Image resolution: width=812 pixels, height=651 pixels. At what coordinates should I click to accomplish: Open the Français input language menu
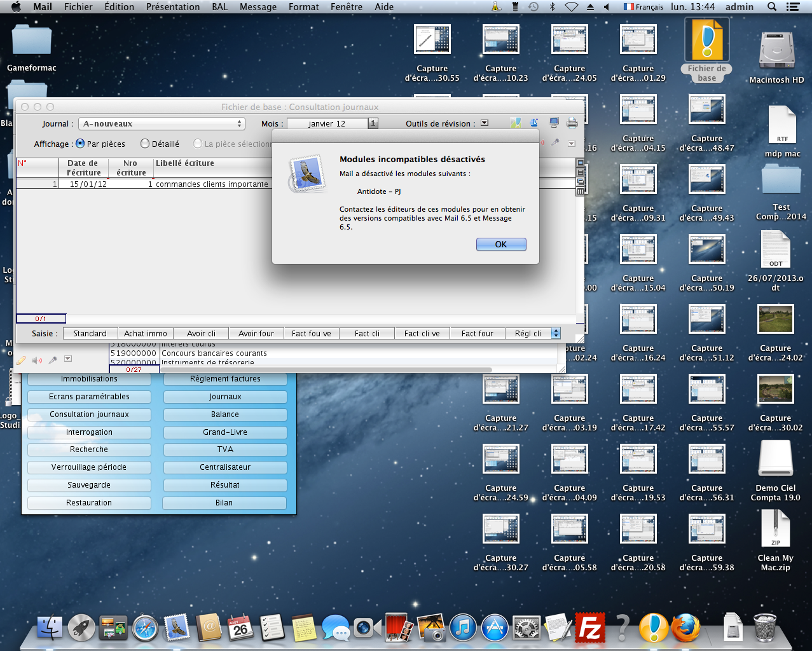[643, 7]
